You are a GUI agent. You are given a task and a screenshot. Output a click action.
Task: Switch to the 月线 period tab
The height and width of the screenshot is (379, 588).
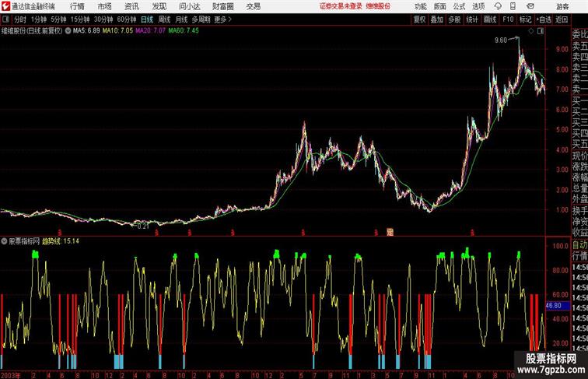pyautogui.click(x=181, y=19)
